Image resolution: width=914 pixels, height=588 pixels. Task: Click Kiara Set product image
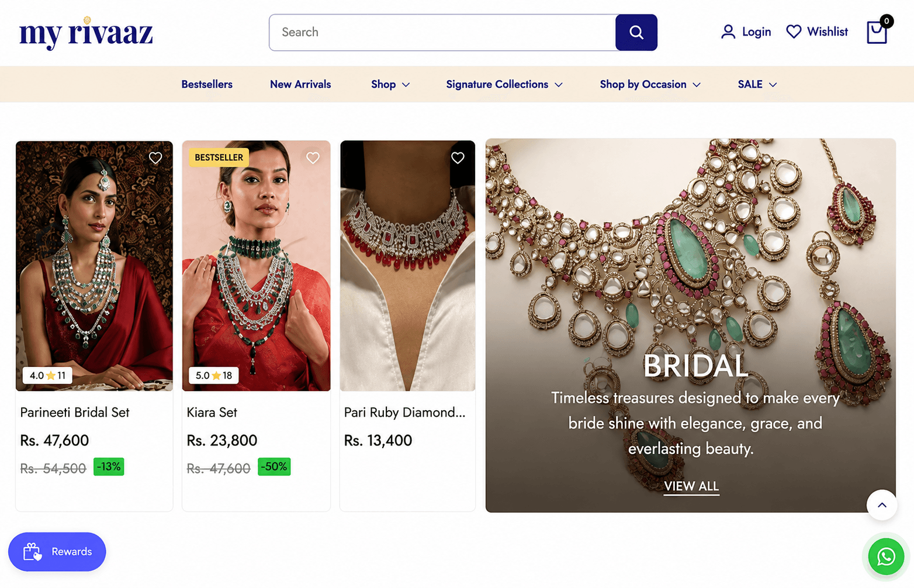click(x=256, y=266)
